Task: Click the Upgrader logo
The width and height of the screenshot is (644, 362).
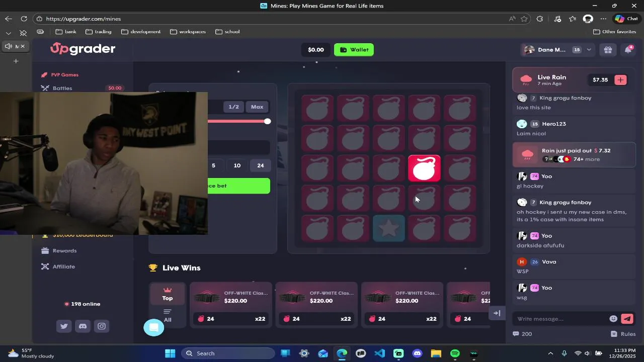Action: click(83, 49)
